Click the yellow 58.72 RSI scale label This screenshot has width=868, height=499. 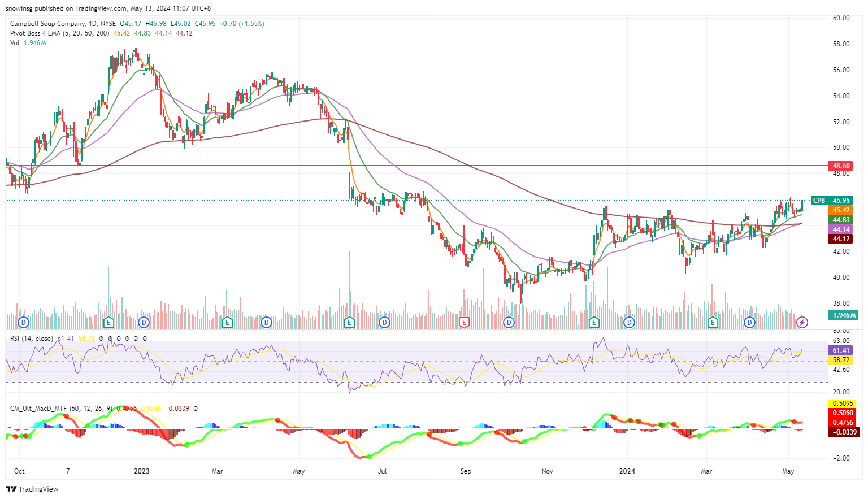pyautogui.click(x=841, y=359)
